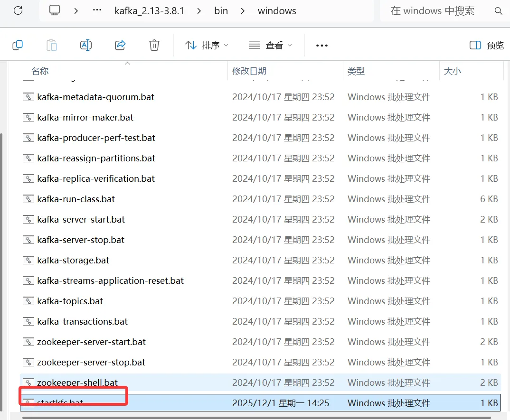Viewport: 510px width, 420px height.
Task: Click the vertical scrollbar on the left edge
Action: tap(1, 272)
